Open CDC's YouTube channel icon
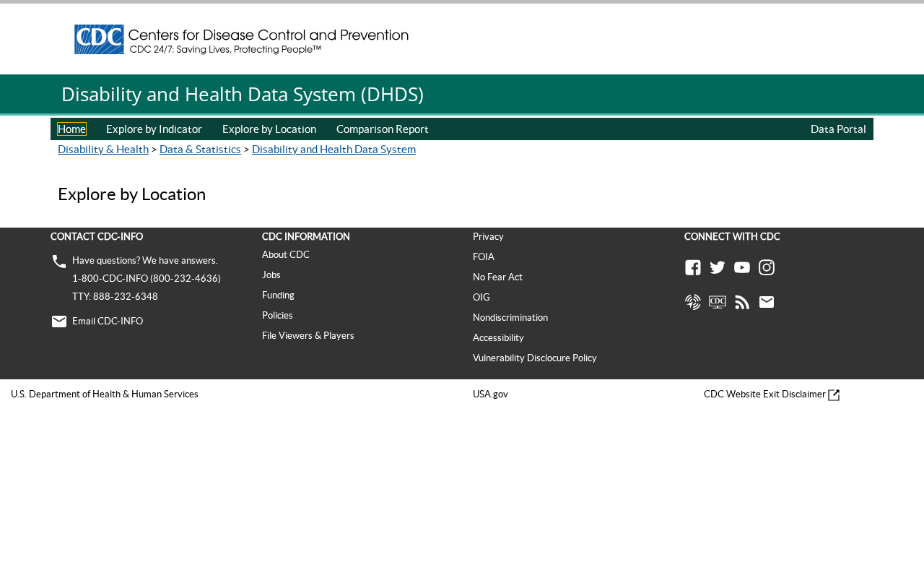The width and height of the screenshot is (924, 578). coord(742,267)
